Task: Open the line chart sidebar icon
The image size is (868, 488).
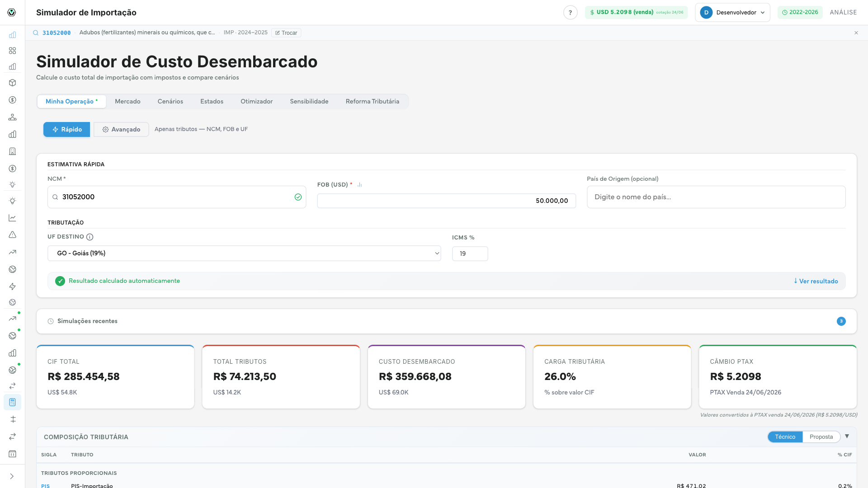Action: pos(12,218)
